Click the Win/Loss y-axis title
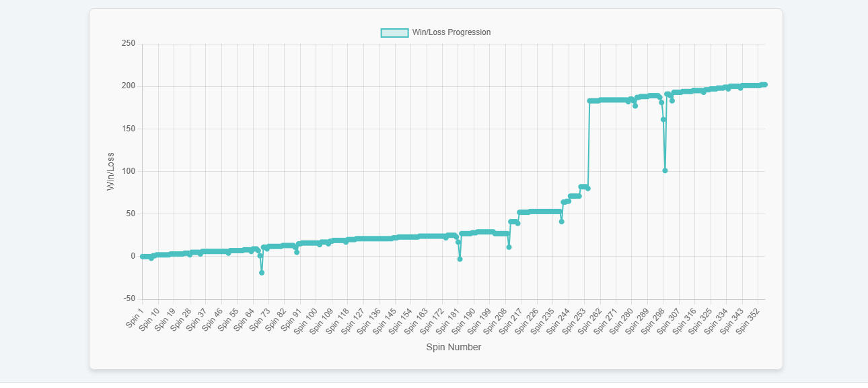The width and height of the screenshot is (868, 388). point(111,171)
